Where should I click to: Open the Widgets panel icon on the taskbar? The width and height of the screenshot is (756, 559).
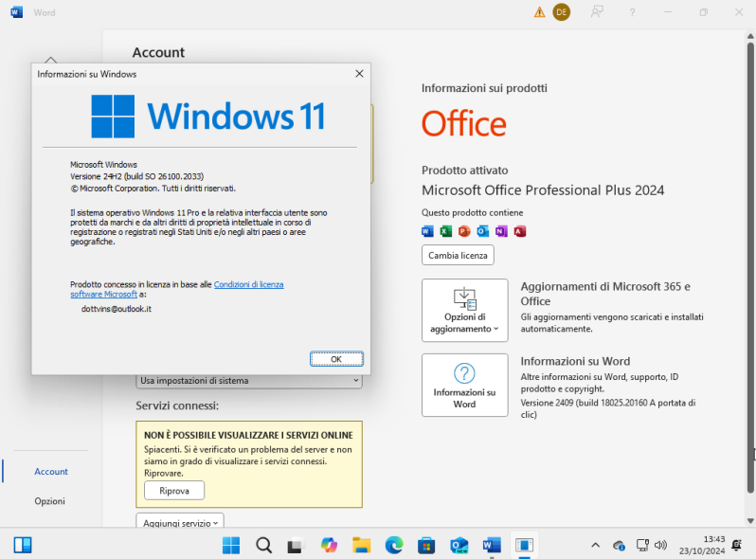pos(23,545)
